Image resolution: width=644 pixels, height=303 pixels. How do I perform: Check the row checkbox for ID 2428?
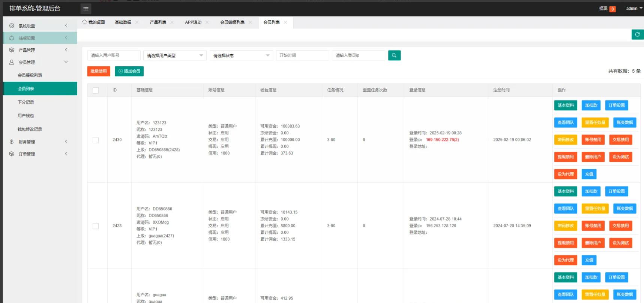96,226
